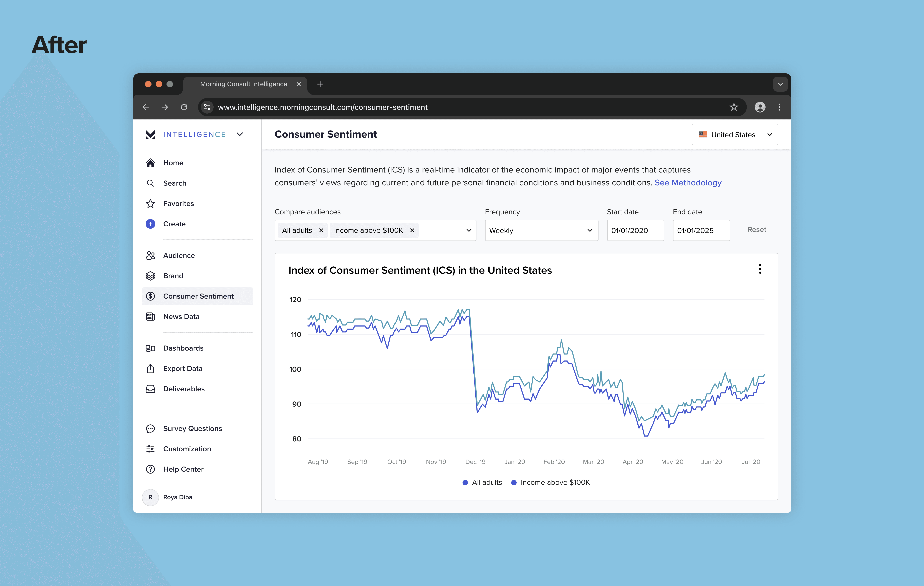Click the Home icon in sidebar

click(x=150, y=163)
